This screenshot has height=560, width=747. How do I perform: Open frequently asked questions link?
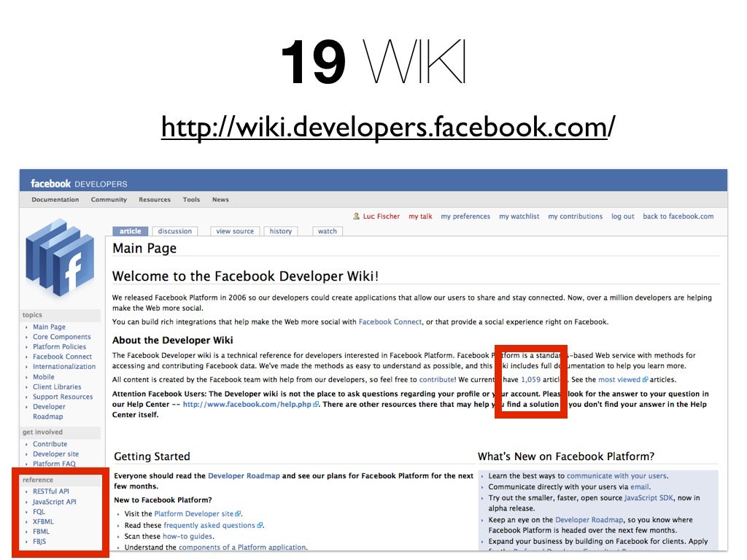[213, 525]
